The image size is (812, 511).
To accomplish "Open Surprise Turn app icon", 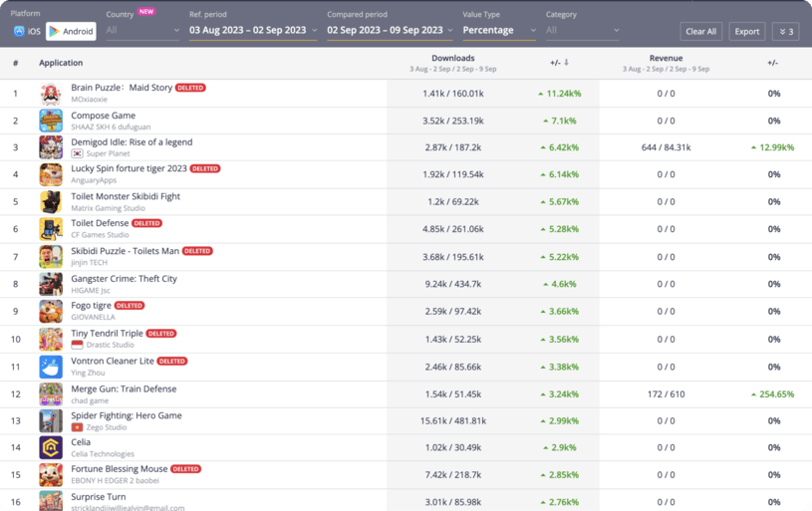I will tap(51, 501).
